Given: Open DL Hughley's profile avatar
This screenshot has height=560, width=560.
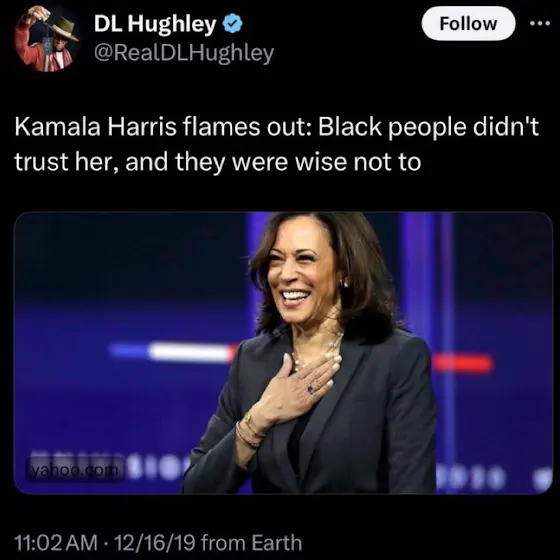Looking at the screenshot, I should click(46, 39).
